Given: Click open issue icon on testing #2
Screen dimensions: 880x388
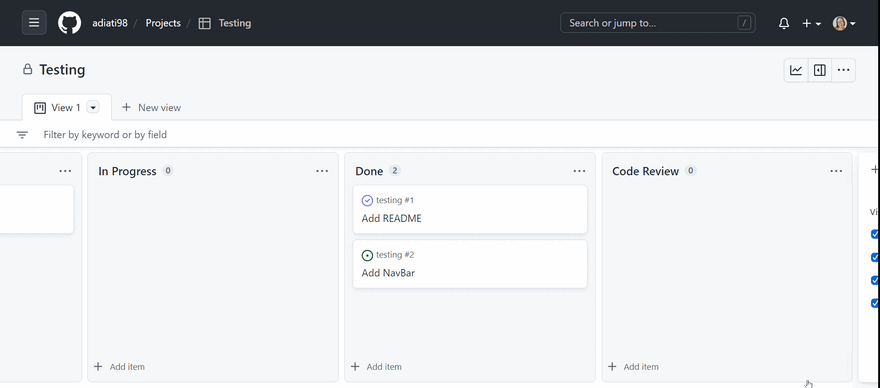Looking at the screenshot, I should (367, 255).
